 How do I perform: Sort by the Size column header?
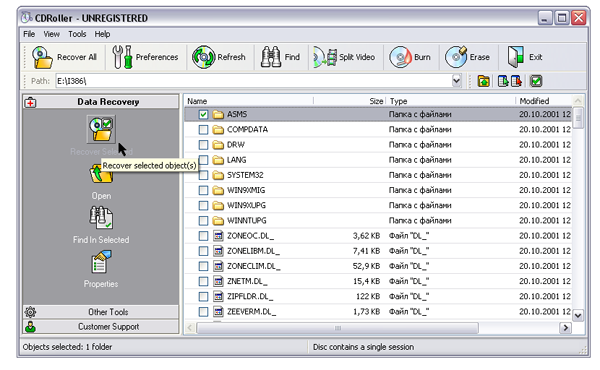click(x=349, y=101)
